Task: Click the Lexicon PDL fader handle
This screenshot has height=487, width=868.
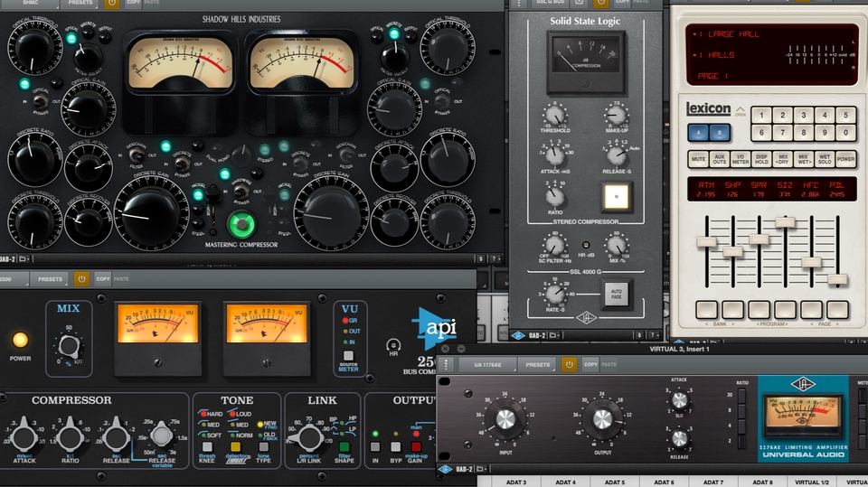Action: coord(837,279)
